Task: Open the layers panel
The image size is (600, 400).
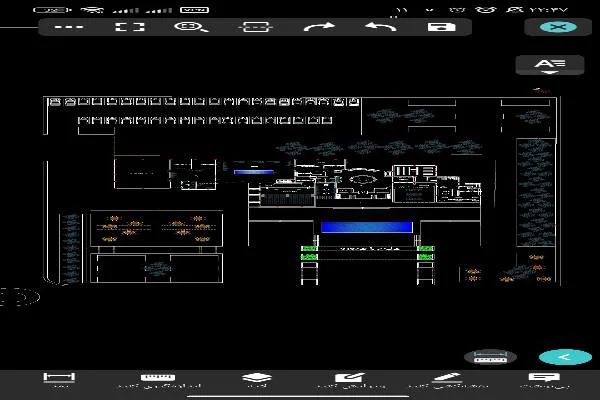Action: click(x=256, y=381)
